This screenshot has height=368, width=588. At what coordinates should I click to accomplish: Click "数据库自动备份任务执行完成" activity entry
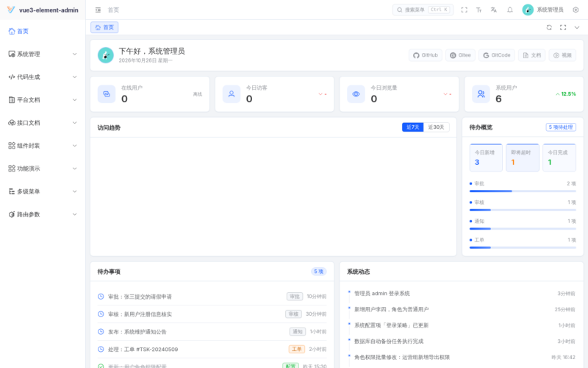click(389, 342)
